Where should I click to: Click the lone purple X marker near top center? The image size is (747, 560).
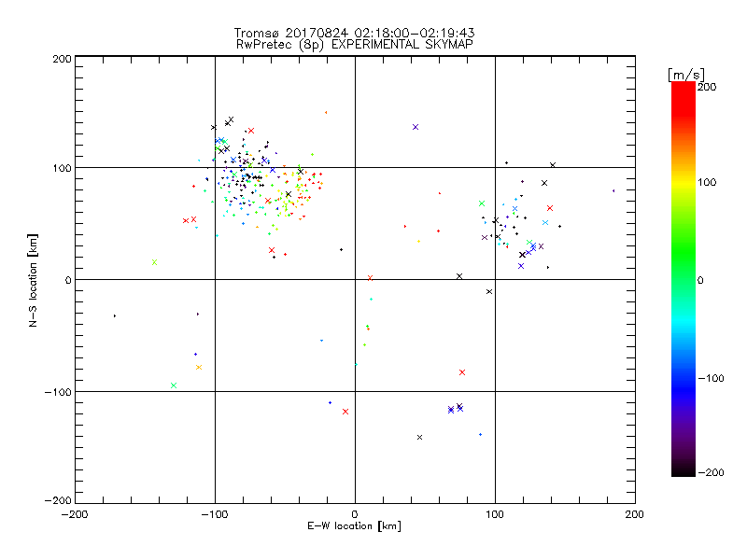[416, 127]
